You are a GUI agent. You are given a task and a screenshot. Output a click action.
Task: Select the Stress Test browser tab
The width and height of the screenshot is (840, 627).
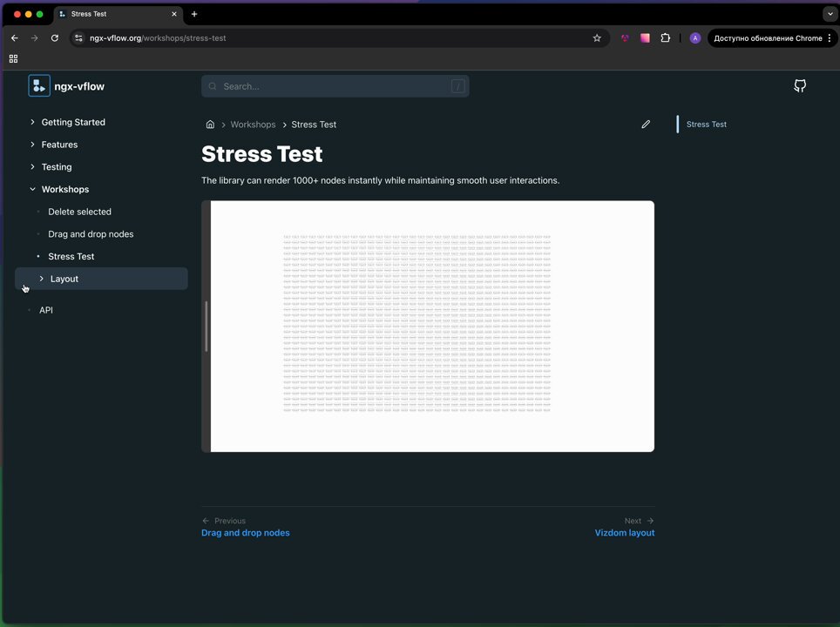point(118,14)
